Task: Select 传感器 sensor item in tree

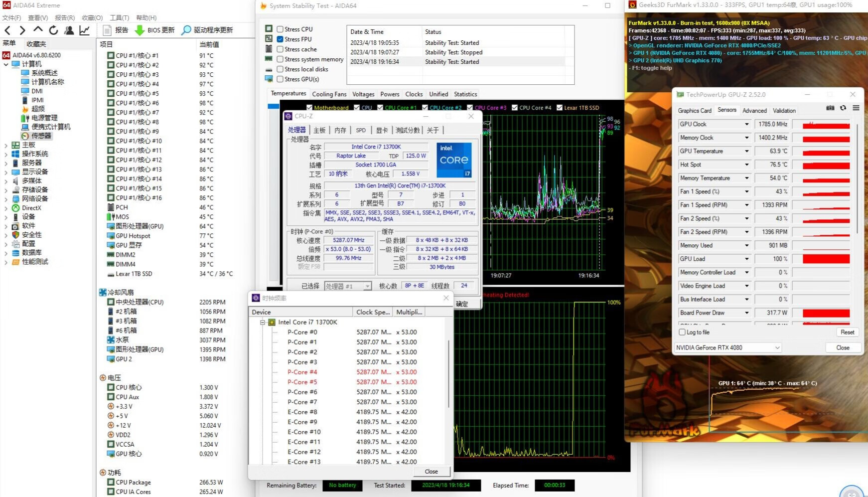Action: tap(36, 136)
